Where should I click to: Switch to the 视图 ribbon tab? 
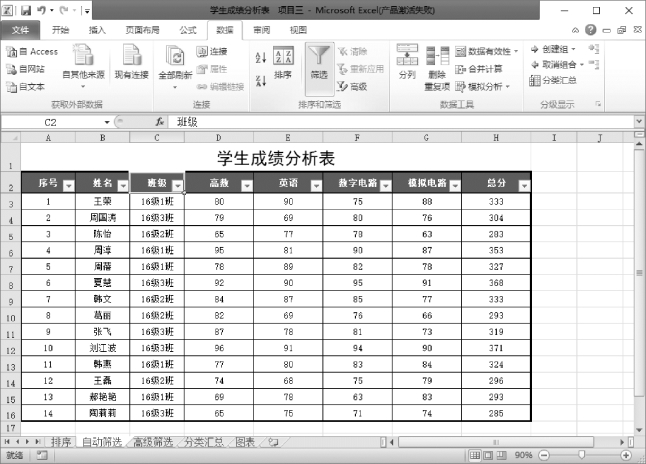pyautogui.click(x=299, y=30)
